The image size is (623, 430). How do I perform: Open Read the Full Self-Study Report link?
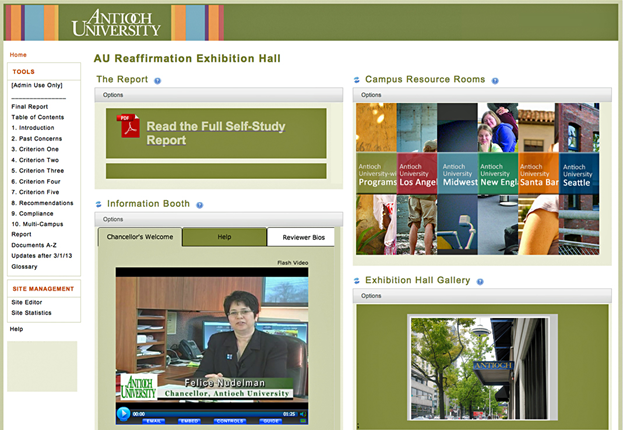(x=216, y=133)
